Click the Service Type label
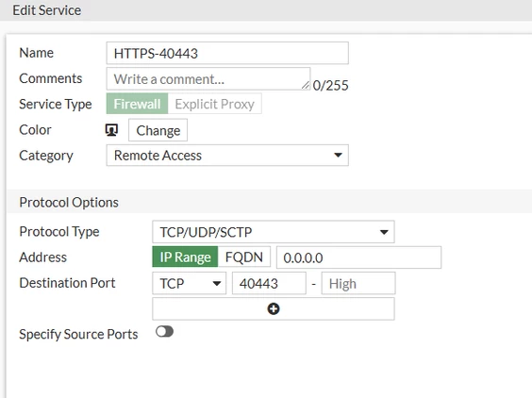Screen dimensions: 532x398 [56, 104]
